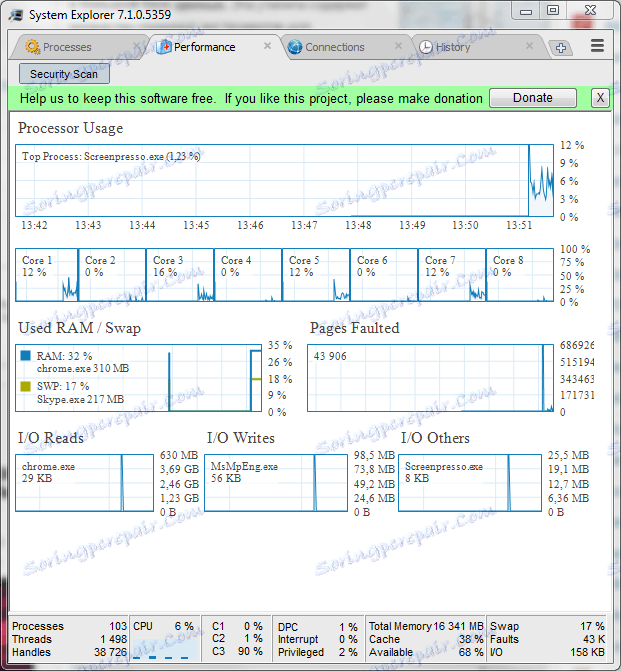Close the Connections tab

398,46
